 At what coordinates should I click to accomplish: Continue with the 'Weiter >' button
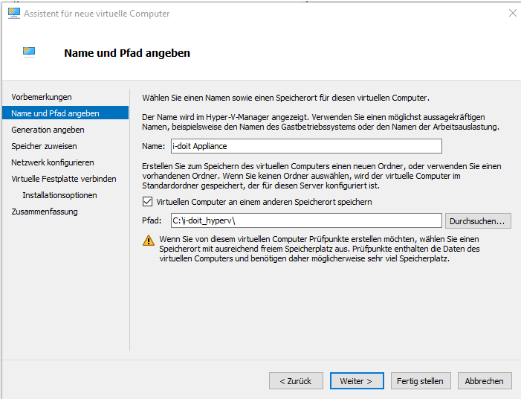[357, 381]
